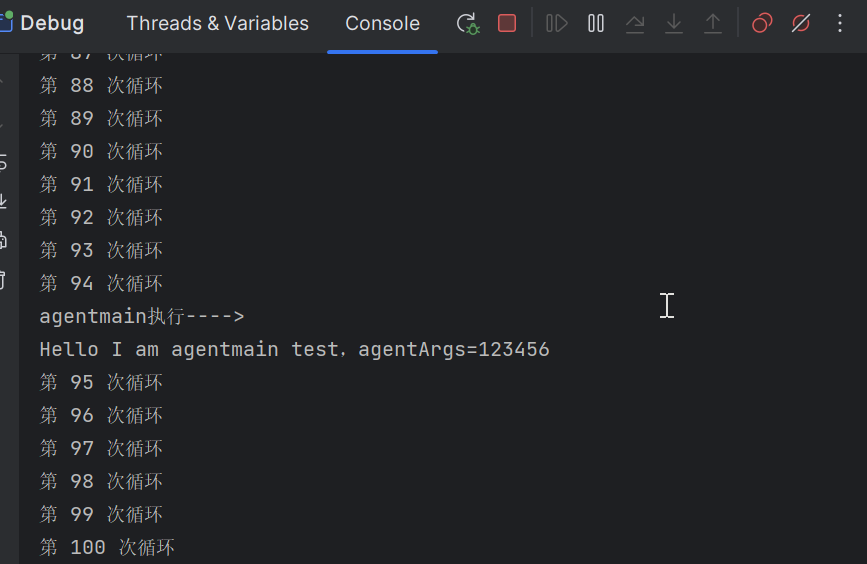Open the More debug options menu
The width and height of the screenshot is (867, 564).
pyautogui.click(x=840, y=23)
